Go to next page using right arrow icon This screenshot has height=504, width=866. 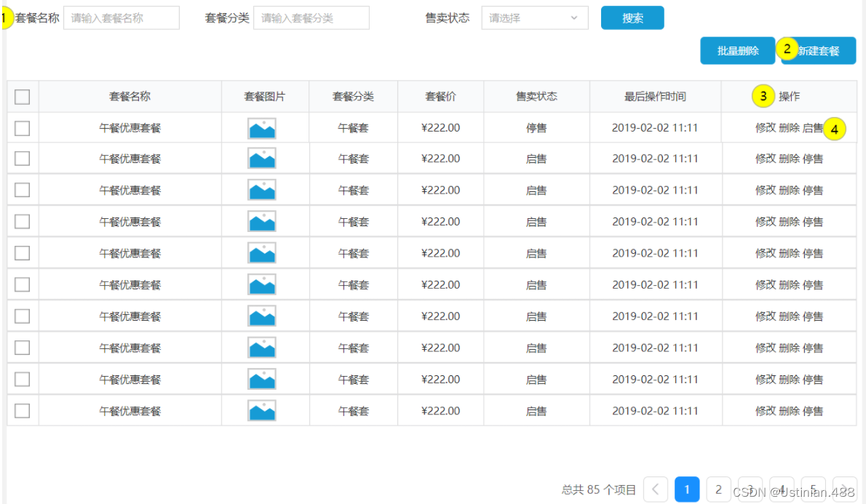[x=844, y=489]
